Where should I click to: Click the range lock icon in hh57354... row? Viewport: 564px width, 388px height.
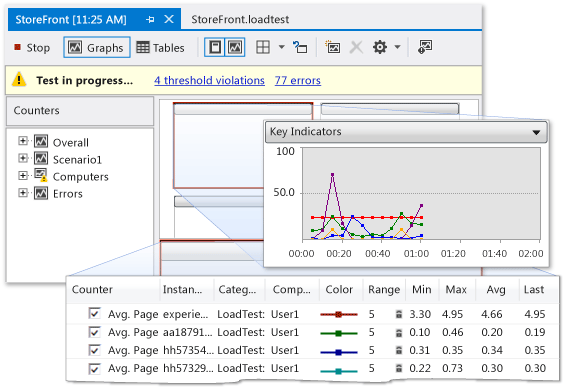point(399,350)
